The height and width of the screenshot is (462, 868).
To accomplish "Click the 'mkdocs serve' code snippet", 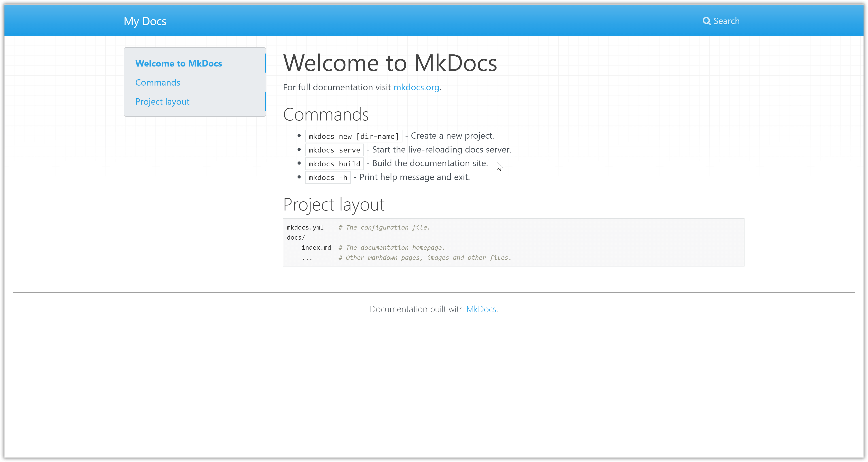I will [334, 150].
